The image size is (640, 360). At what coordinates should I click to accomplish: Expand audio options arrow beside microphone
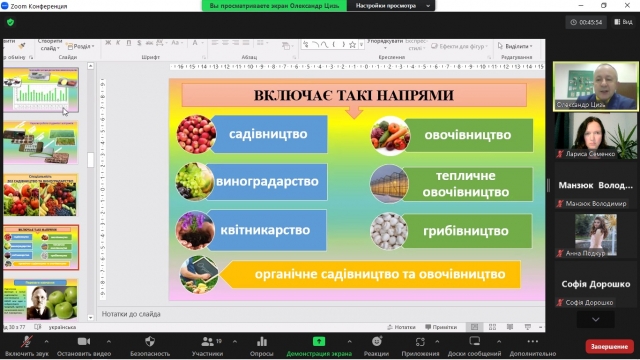tap(47, 341)
